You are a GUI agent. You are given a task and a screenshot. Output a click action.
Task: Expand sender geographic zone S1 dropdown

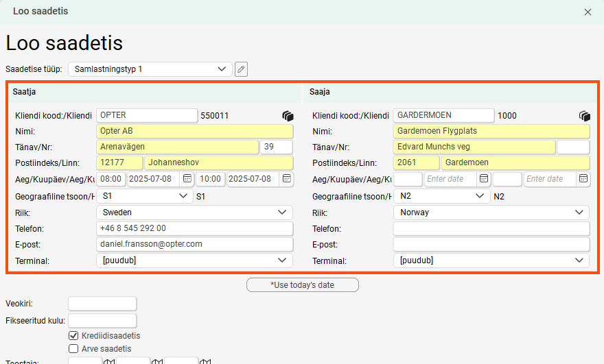click(x=144, y=196)
